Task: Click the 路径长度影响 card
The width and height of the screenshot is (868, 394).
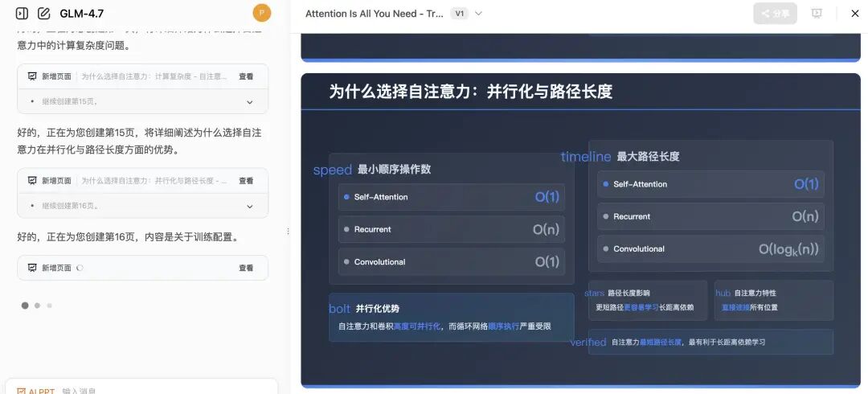Action: 648,301
